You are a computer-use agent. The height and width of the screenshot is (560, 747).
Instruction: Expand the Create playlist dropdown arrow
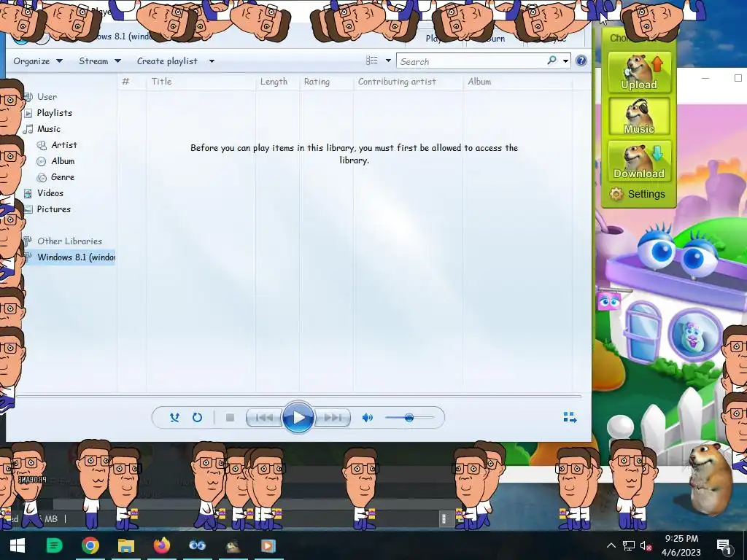click(x=212, y=61)
